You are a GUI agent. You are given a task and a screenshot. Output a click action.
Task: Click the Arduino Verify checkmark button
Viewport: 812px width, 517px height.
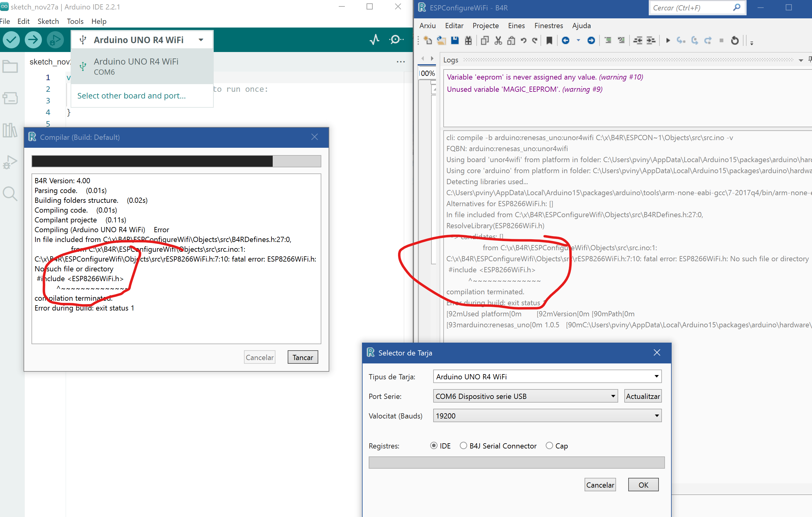(x=11, y=40)
